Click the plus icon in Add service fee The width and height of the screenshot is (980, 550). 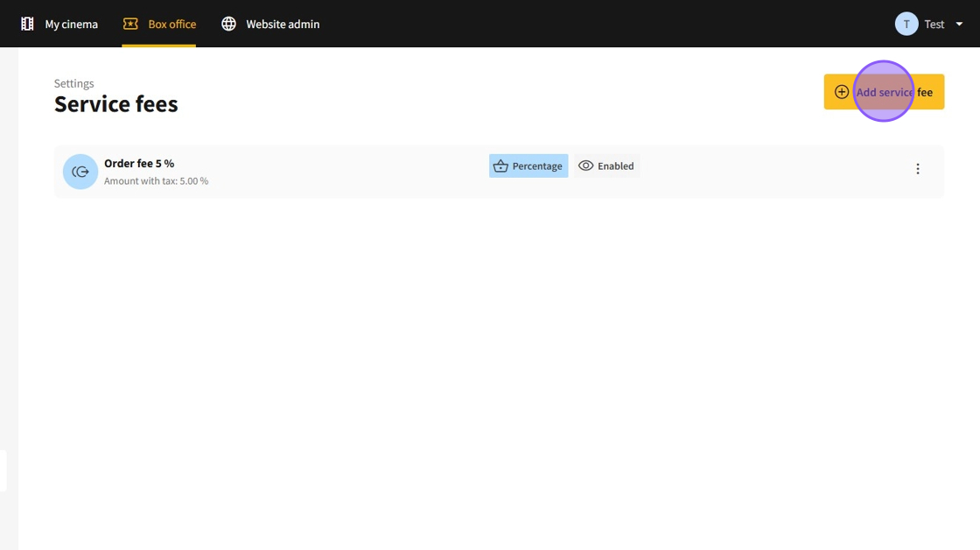point(841,92)
